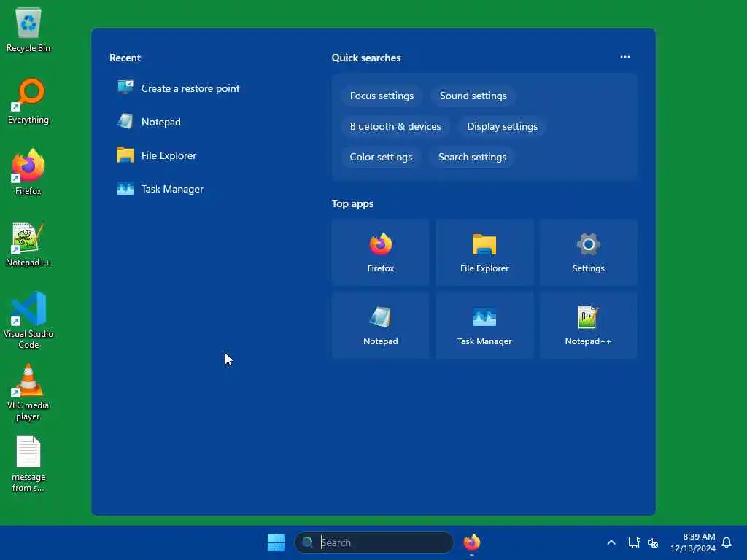Launch File Explorer from Top apps

484,252
